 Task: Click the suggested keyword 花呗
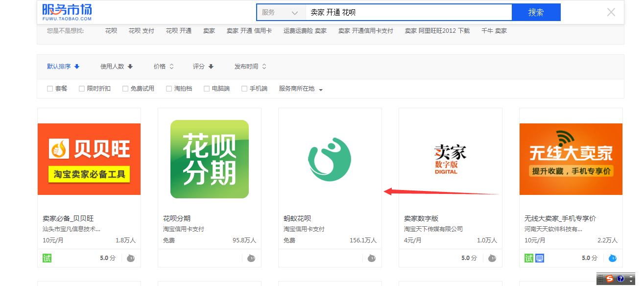[x=111, y=31]
